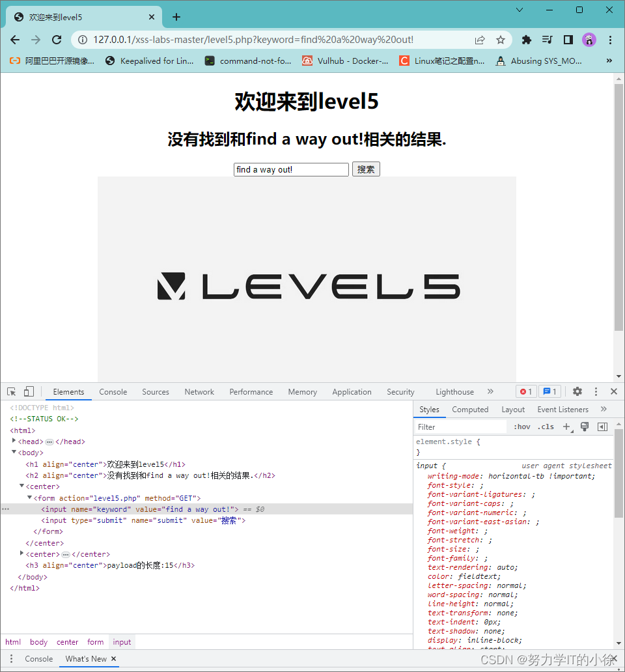
Task: Switch to the Lighthouse tab
Action: [x=454, y=392]
